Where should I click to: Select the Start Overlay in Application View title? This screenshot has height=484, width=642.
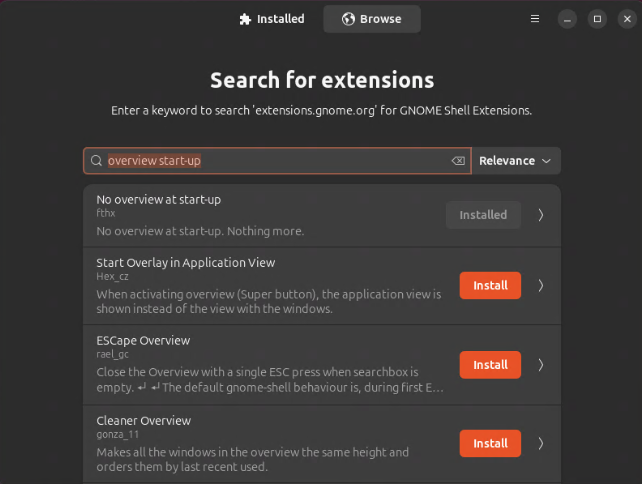tap(185, 263)
